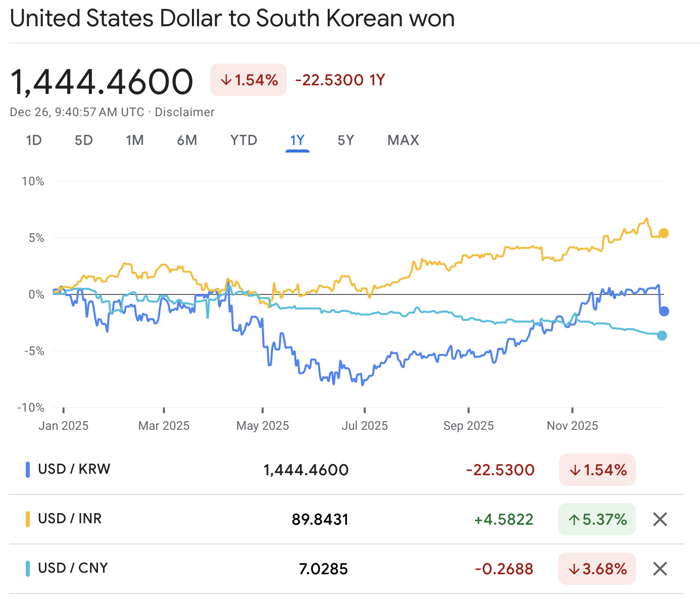Image resolution: width=700 pixels, height=599 pixels.
Task: Click the green up-arrow beside 5.37%
Action: point(575,519)
